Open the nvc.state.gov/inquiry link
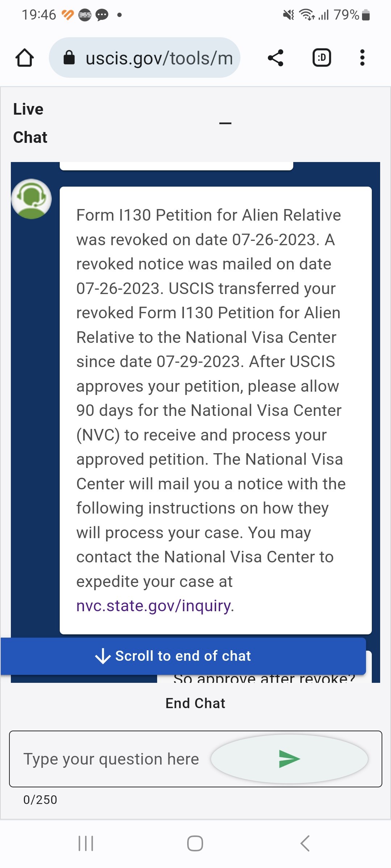Screen dimensions: 391x868 click(154, 606)
